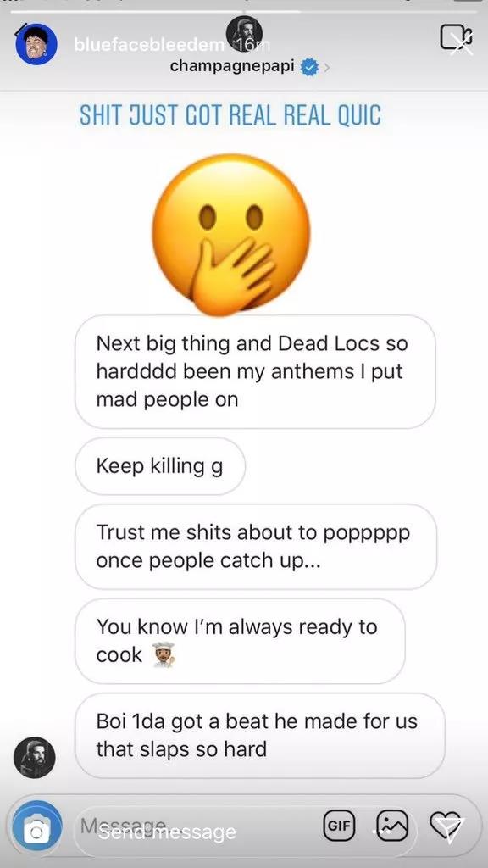Open champagnepapi username link
The image size is (488, 868).
232,66
